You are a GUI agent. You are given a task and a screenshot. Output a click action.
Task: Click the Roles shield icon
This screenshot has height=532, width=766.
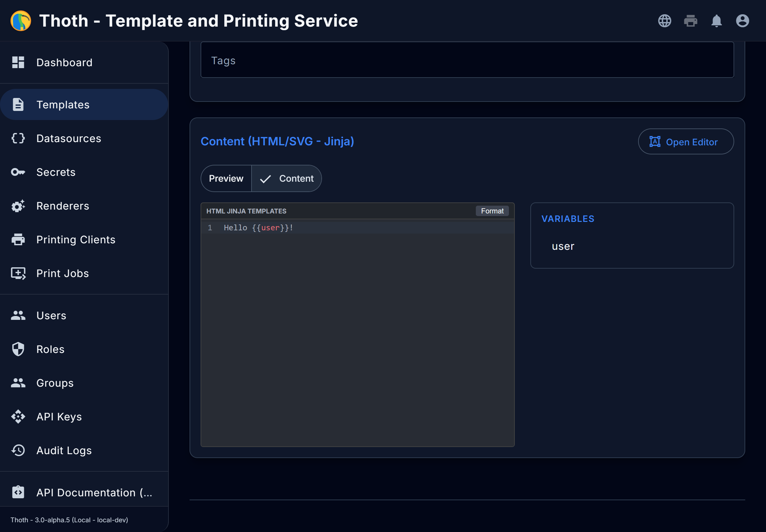(18, 349)
